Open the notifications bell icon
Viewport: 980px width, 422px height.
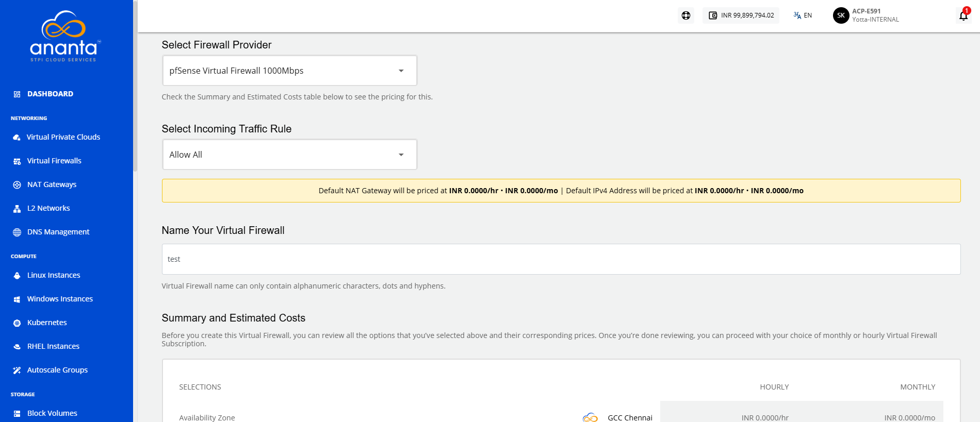[963, 15]
